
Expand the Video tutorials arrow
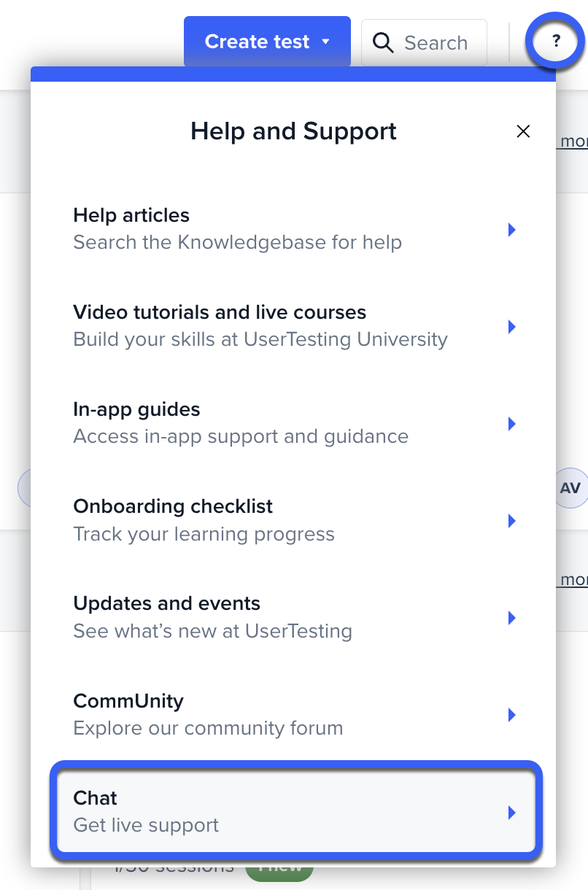tap(512, 327)
